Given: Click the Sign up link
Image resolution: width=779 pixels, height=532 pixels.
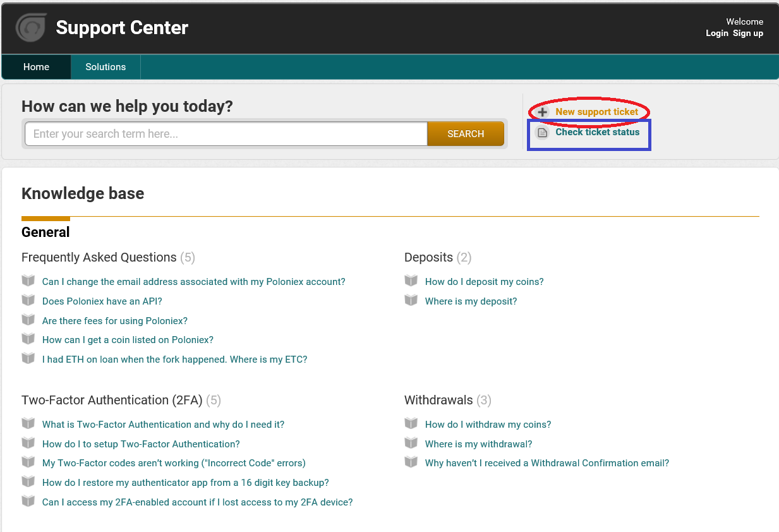Looking at the screenshot, I should 748,33.
